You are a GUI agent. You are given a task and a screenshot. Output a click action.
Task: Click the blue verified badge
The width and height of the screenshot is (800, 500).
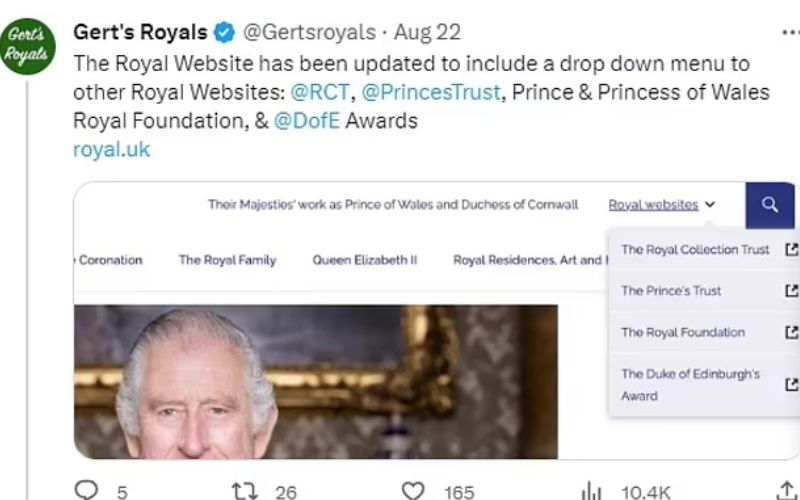[x=224, y=32]
